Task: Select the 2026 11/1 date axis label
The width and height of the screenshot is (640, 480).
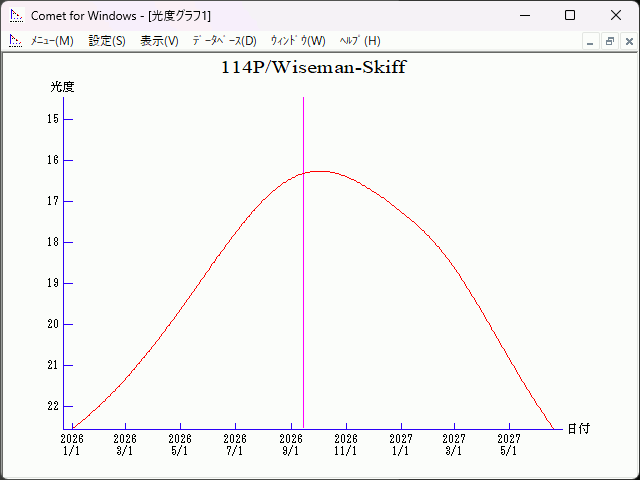Action: (x=345, y=444)
